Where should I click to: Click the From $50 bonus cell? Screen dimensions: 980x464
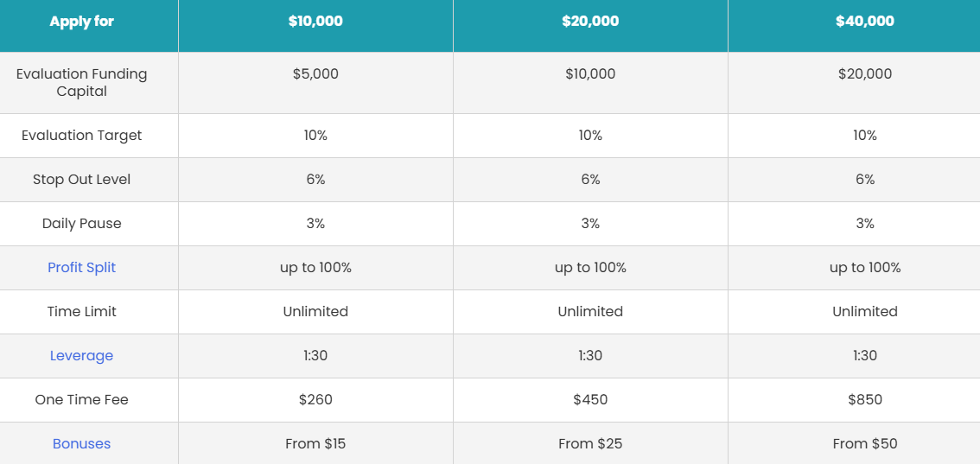tap(865, 444)
